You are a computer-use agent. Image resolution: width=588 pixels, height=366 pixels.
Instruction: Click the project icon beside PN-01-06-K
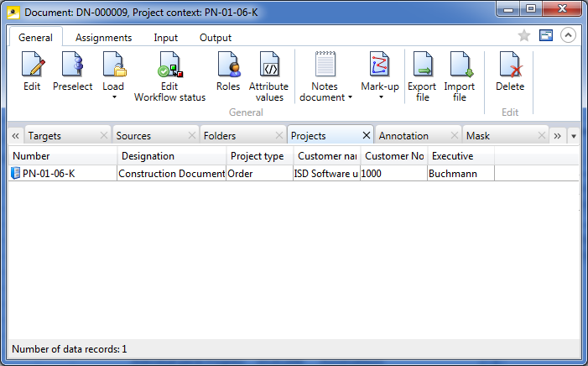click(15, 174)
